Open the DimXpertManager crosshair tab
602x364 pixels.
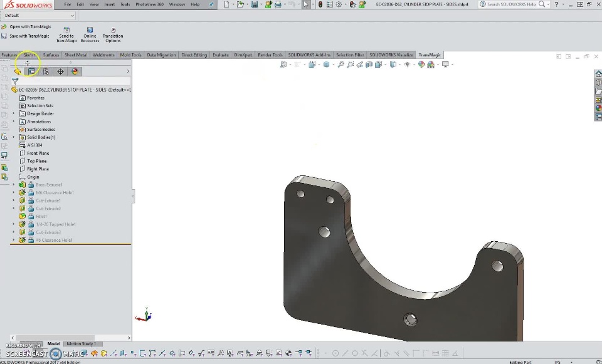(x=61, y=71)
